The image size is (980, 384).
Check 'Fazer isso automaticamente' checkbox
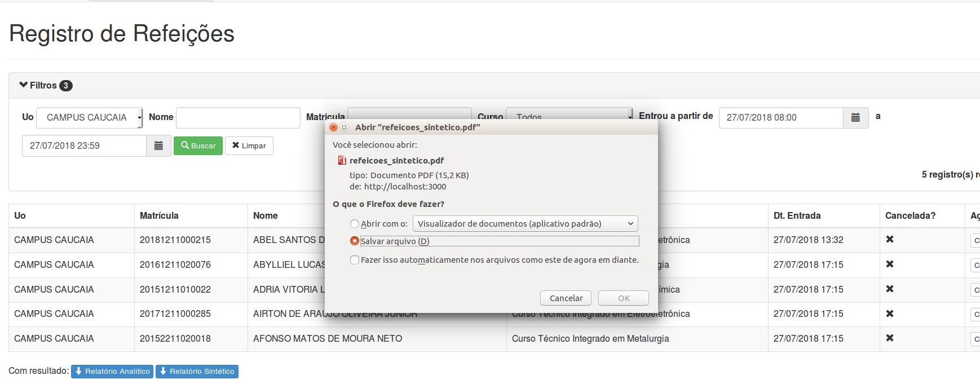click(x=355, y=260)
